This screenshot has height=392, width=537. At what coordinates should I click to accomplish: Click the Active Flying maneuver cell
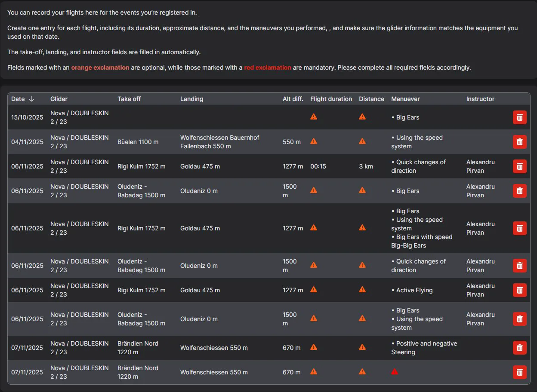coord(412,290)
